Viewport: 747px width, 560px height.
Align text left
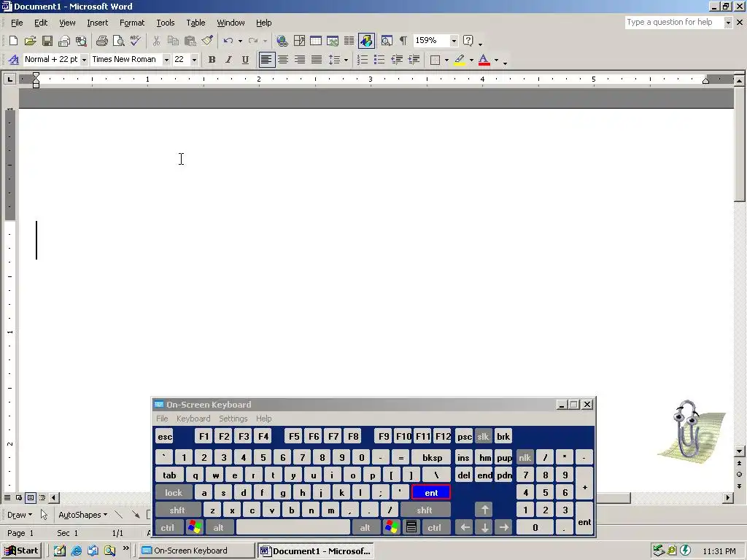tap(266, 60)
